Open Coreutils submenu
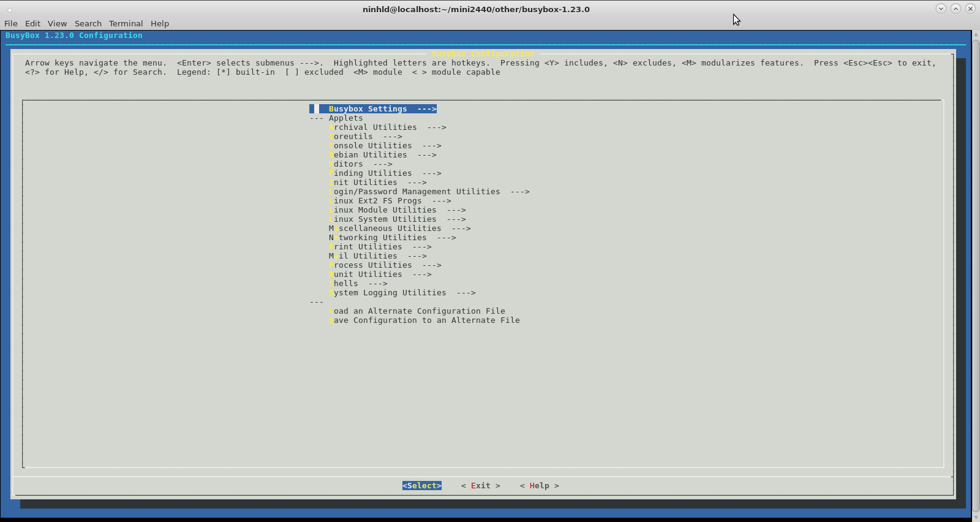 (x=366, y=137)
